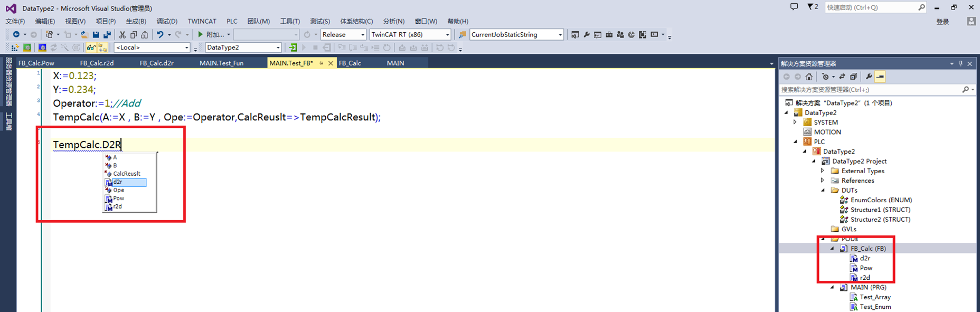The width and height of the screenshot is (980, 312).
Task: Click the 登录 sign-in link
Action: [943, 22]
